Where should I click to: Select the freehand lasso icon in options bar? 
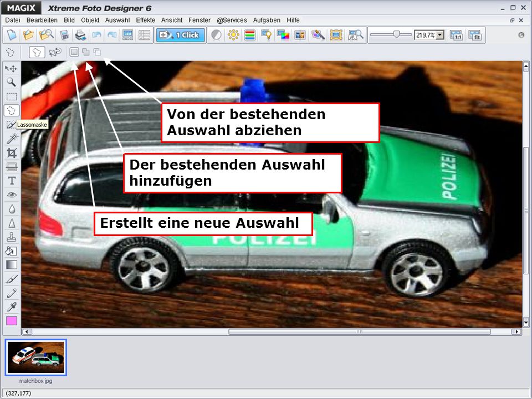click(x=11, y=52)
